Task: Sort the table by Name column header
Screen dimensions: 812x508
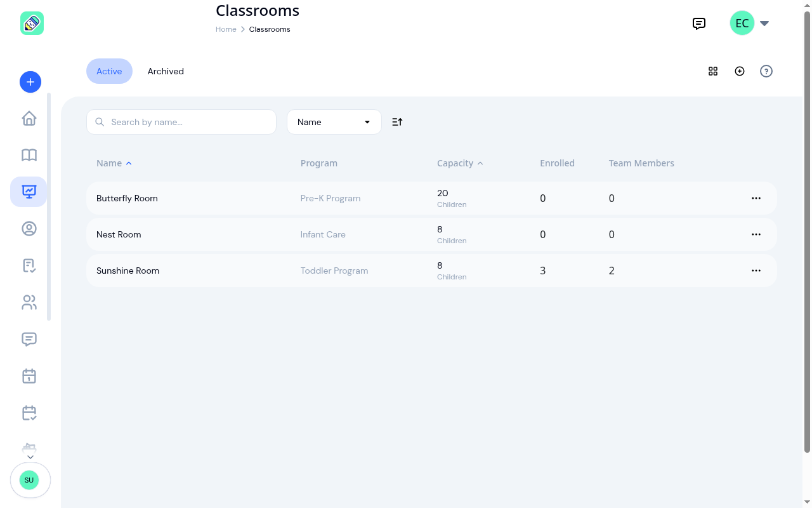Action: [114, 163]
